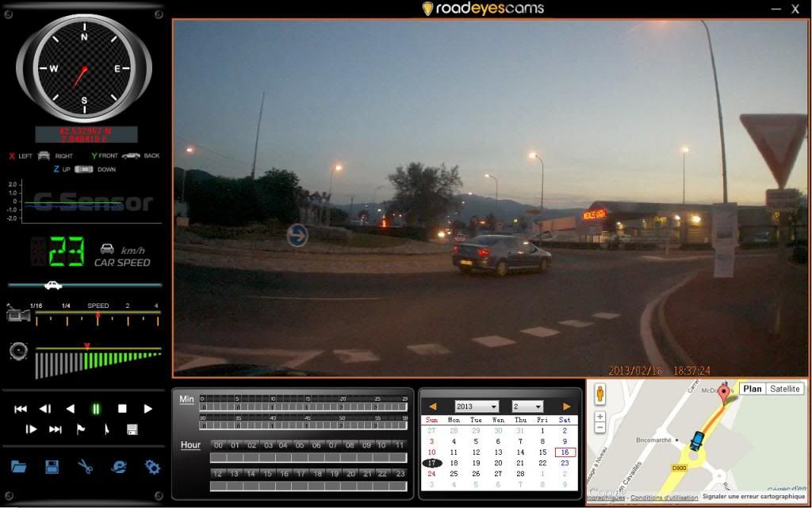Cut the video clip with scissors icon
Screen dimensions: 812x508
coord(86,467)
